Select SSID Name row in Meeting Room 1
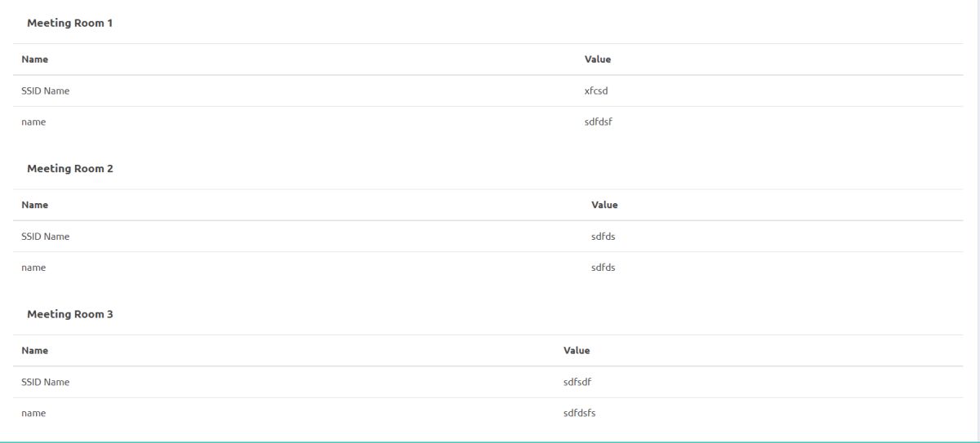Viewport: 980px width, 443px height. 488,91
